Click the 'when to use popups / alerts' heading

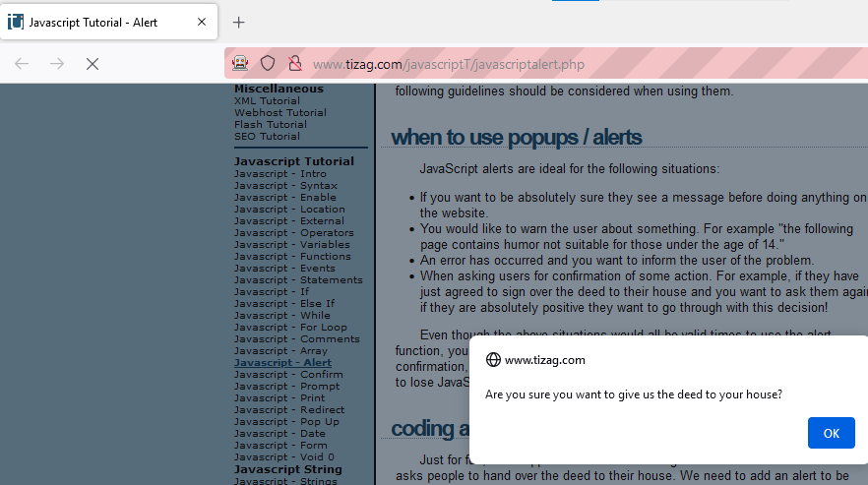click(516, 137)
